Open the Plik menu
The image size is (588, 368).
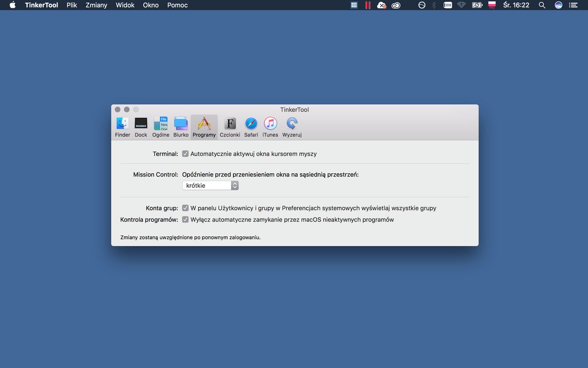tap(72, 5)
